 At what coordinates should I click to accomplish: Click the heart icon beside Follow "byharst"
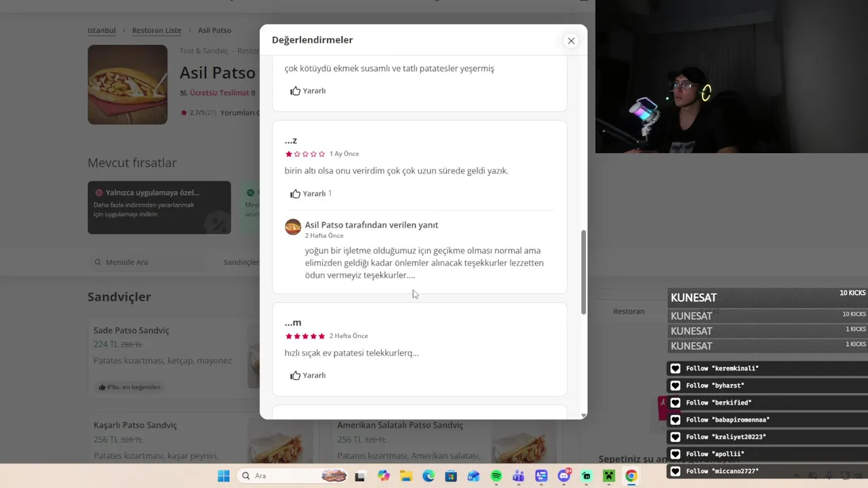[x=675, y=386]
